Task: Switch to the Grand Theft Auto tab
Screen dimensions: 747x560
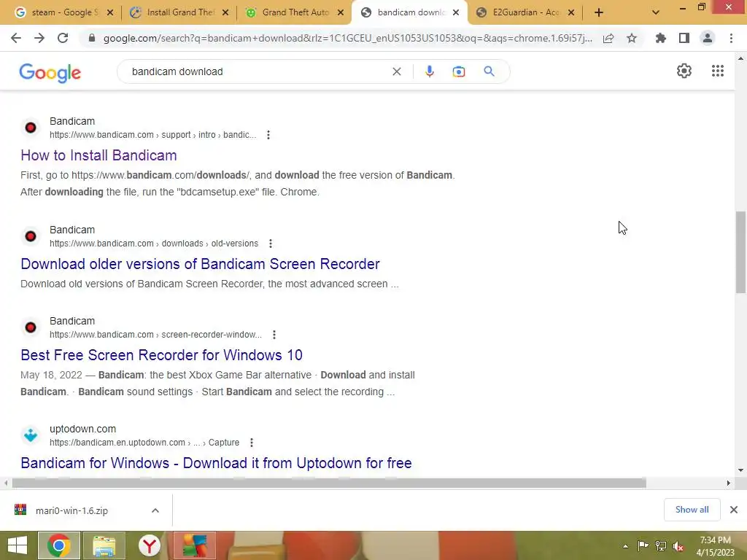Action: pyautogui.click(x=289, y=12)
